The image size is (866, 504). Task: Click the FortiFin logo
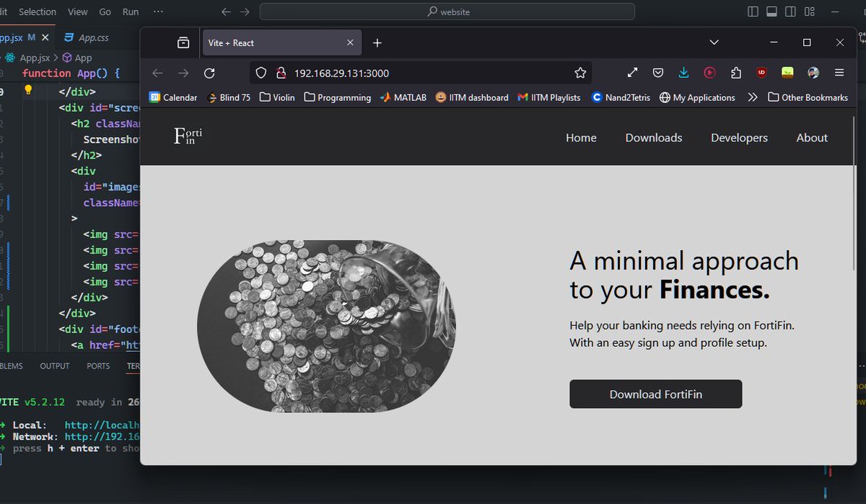(188, 136)
